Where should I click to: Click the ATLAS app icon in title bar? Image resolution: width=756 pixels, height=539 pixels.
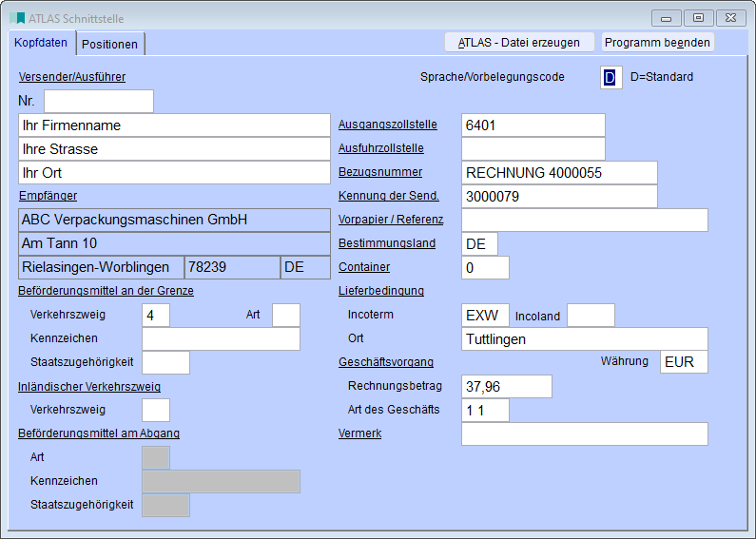17,18
